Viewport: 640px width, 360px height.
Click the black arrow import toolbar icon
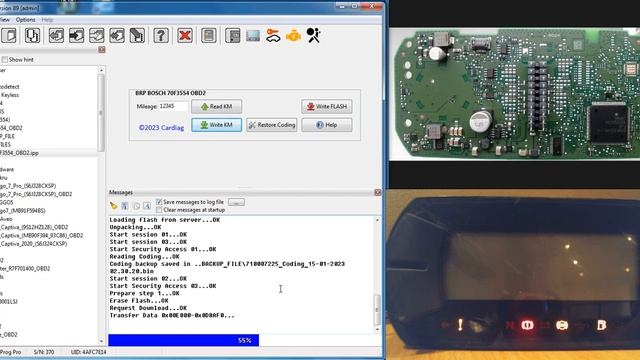(76, 36)
